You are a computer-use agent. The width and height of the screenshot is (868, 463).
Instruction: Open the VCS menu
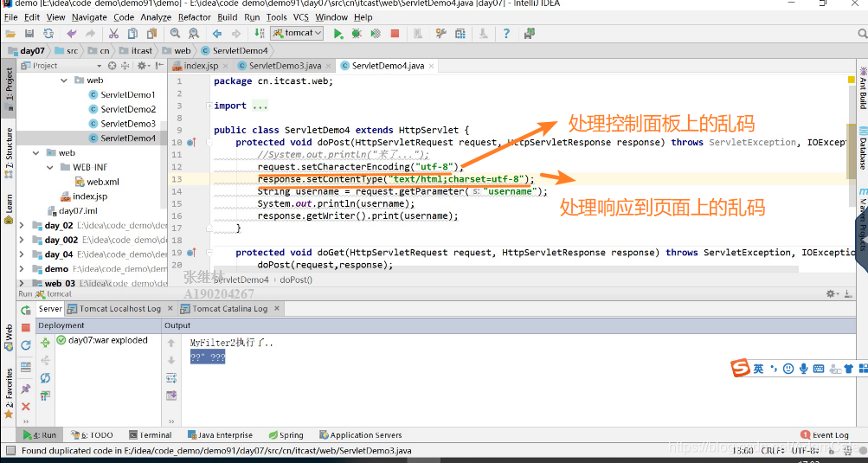pos(300,17)
